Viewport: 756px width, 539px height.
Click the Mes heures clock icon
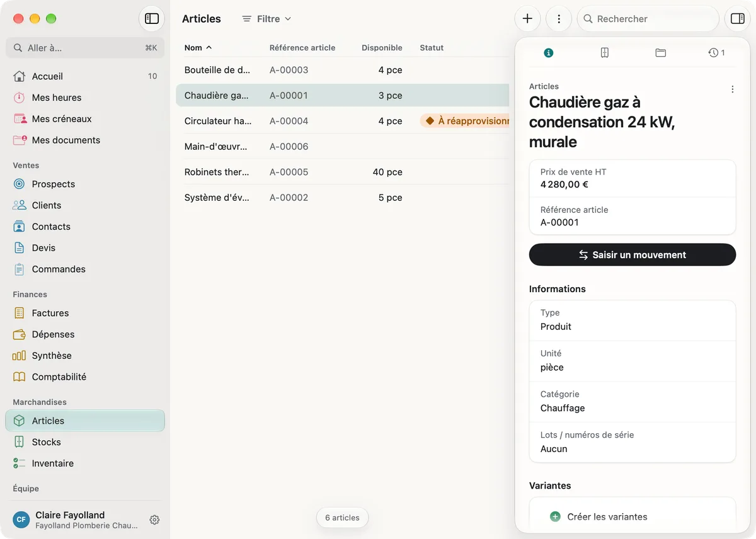coord(20,98)
